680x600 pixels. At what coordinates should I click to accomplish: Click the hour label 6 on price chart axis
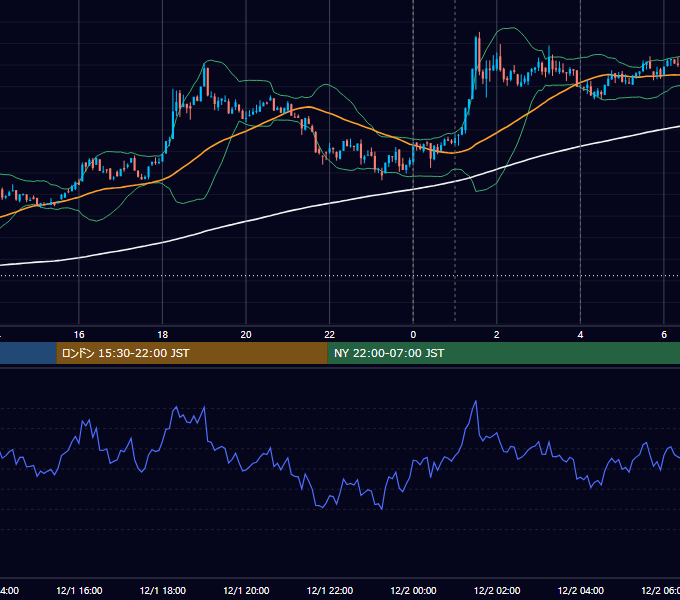tap(664, 335)
